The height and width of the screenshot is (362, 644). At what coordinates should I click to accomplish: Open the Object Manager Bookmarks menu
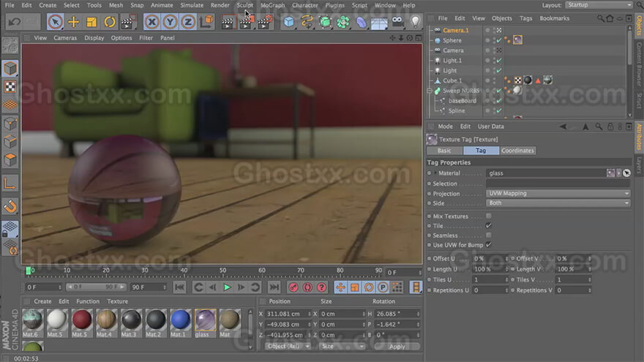tap(555, 18)
